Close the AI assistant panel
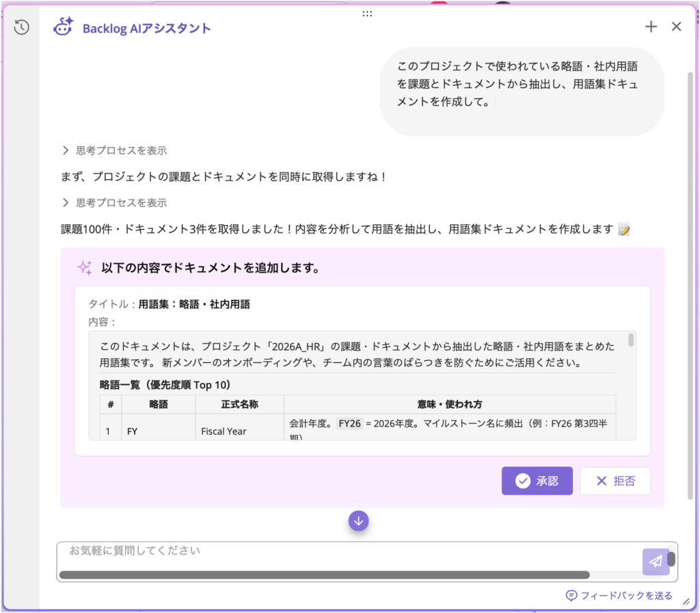 [x=676, y=27]
